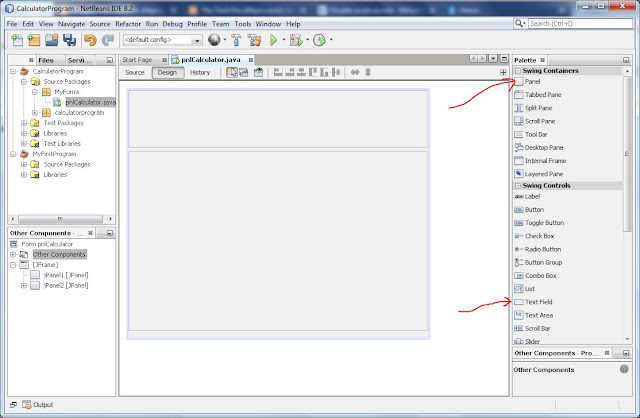Collapse the CalculatorProgram project node
Image resolution: width=640 pixels, height=418 pixels.
tap(13, 71)
